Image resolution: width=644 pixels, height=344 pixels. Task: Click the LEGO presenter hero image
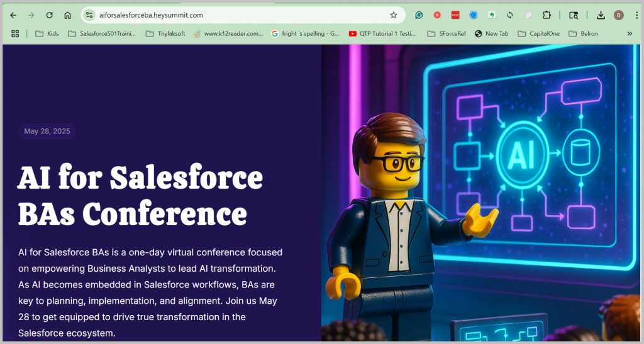click(481, 192)
